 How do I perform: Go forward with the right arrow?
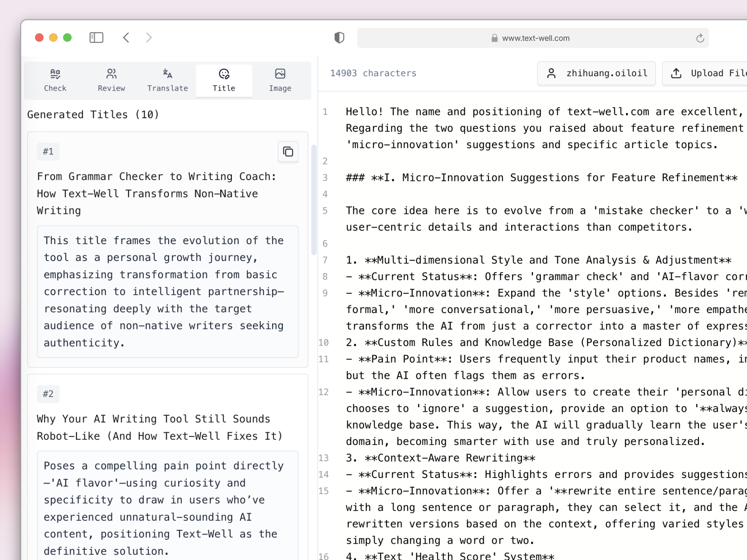pos(149,38)
